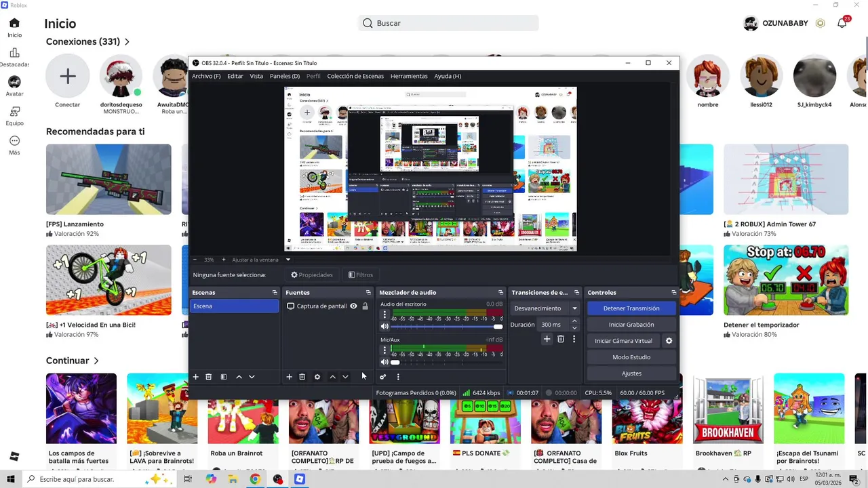Open the Audio del escritorio three-dot options
Image resolution: width=868 pixels, height=488 pixels.
tap(384, 314)
